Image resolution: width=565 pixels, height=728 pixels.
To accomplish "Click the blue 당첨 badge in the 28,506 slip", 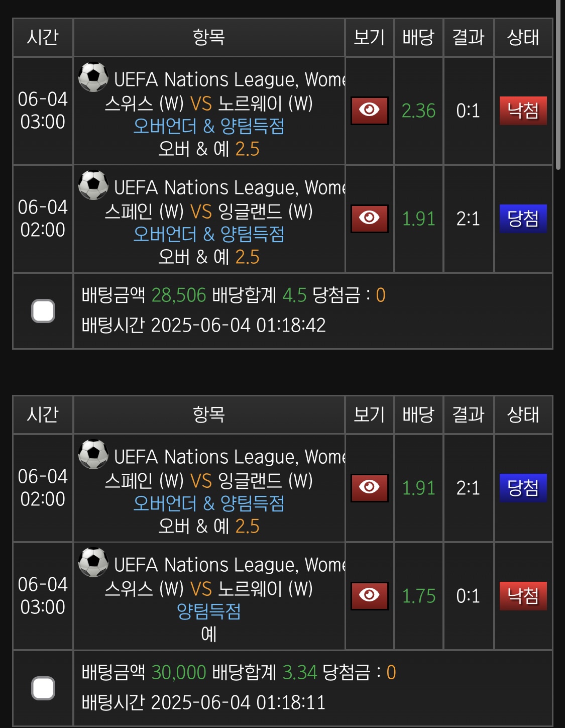I will 523,219.
